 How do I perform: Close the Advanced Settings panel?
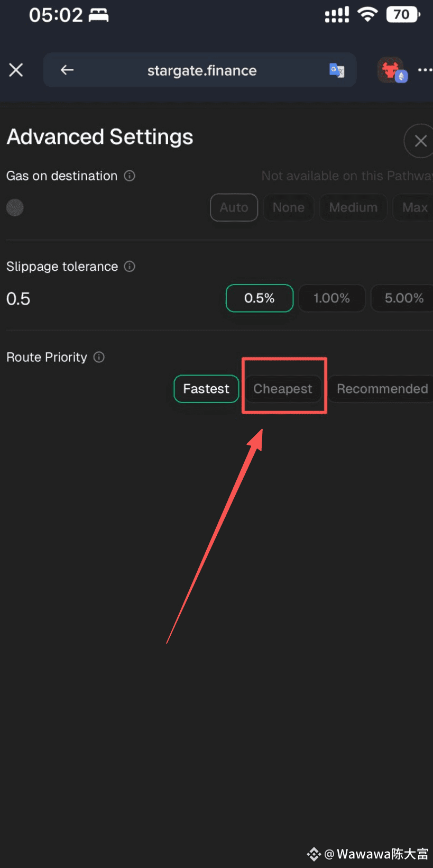tap(420, 141)
